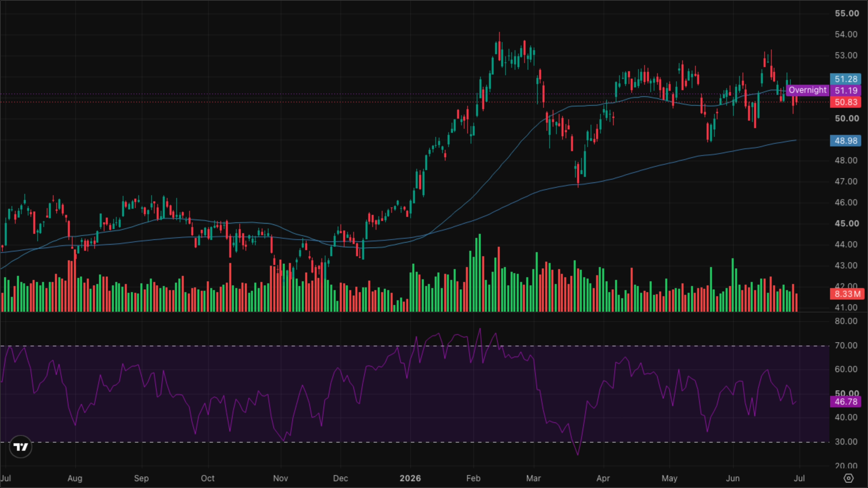Click the 8.33 M volume label
This screenshot has height=488, width=868.
847,294
